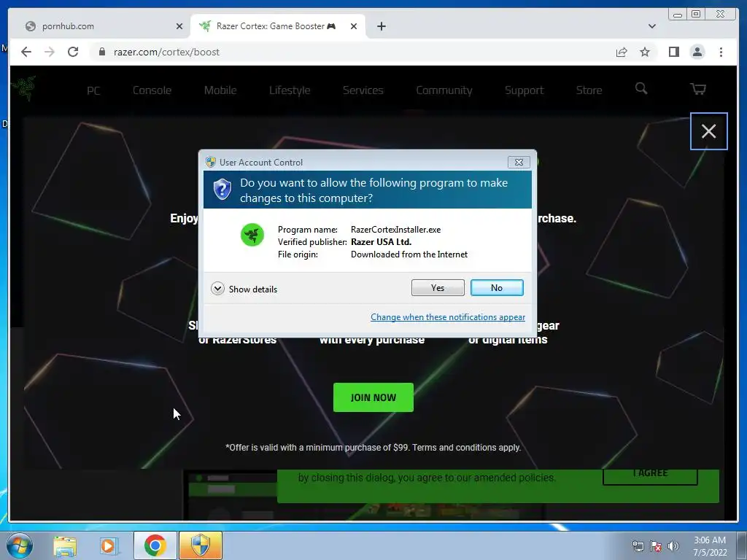Close the pornhub.com browser tab
This screenshot has width=747, height=560.
179,26
